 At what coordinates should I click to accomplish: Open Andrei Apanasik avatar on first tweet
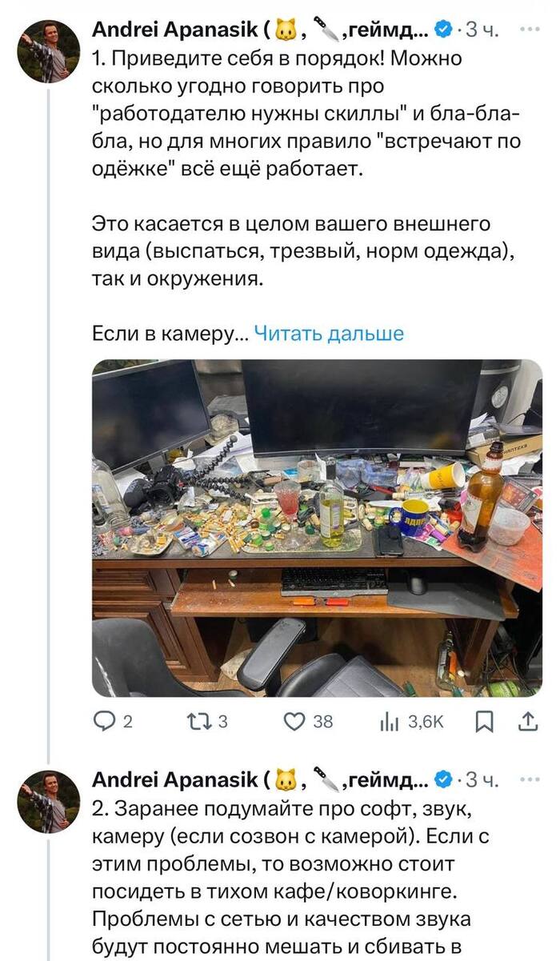(x=49, y=51)
